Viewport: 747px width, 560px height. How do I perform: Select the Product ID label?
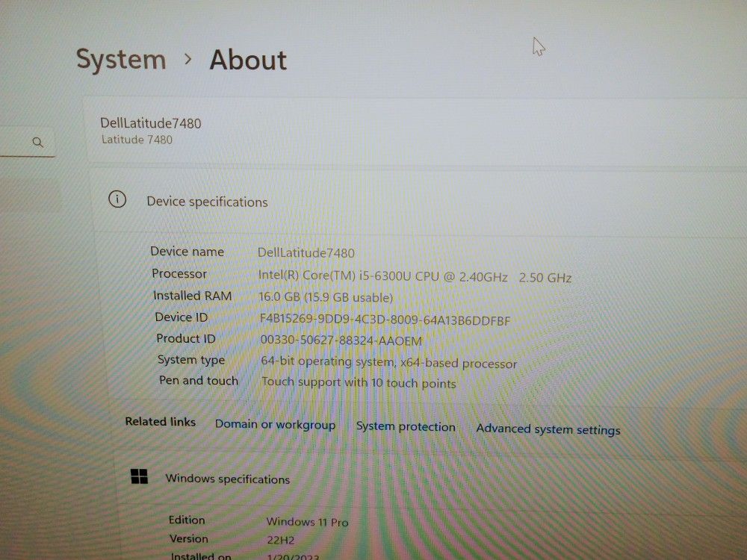pos(186,338)
